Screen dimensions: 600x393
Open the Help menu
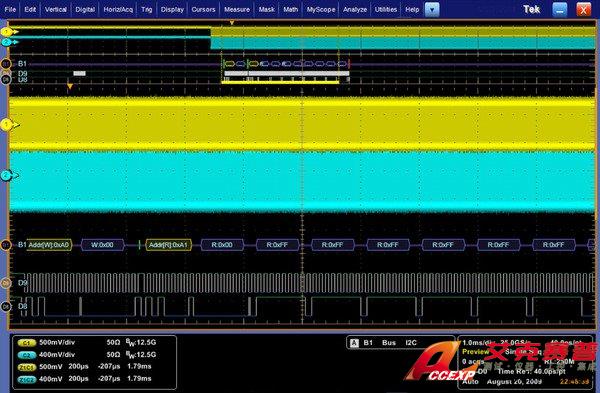(x=412, y=10)
